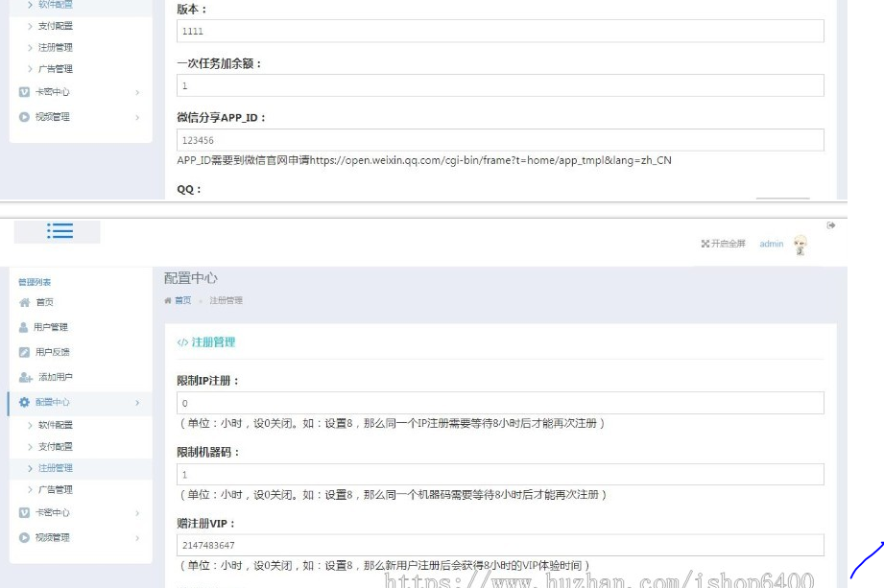Open the 添加用户 sidebar menu item

pyautogui.click(x=54, y=377)
